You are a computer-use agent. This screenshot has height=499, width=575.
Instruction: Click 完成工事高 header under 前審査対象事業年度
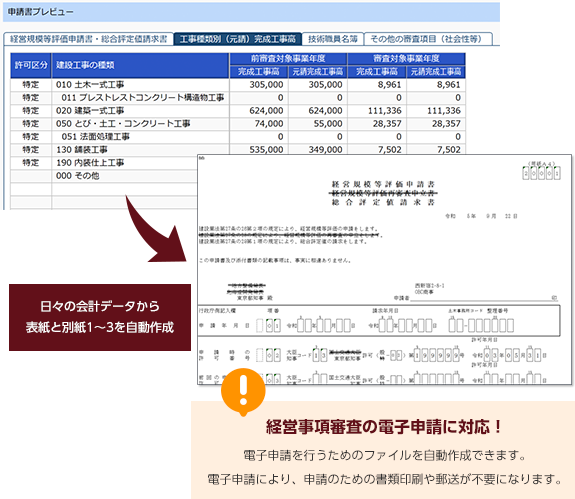coord(259,71)
